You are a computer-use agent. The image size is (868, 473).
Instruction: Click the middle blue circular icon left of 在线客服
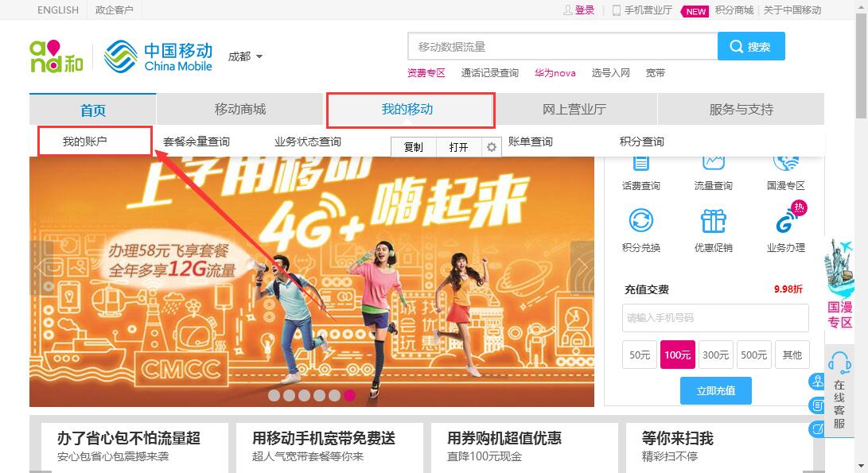pyautogui.click(x=817, y=405)
